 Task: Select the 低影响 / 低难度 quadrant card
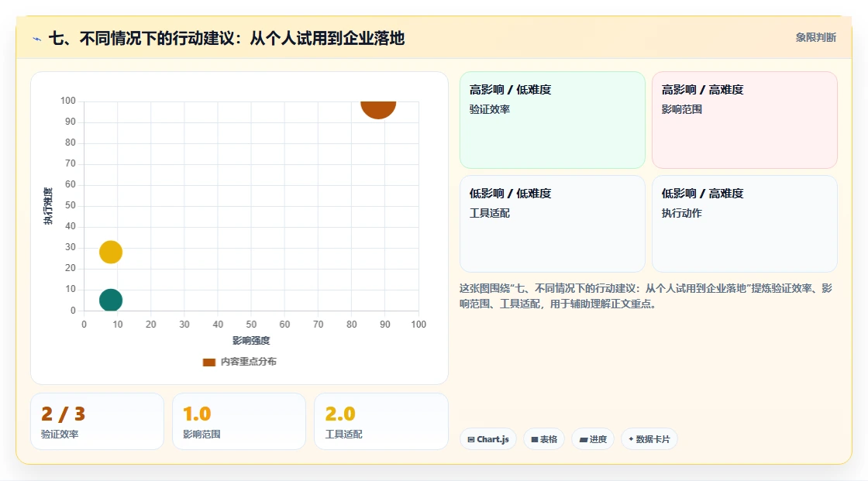point(553,224)
